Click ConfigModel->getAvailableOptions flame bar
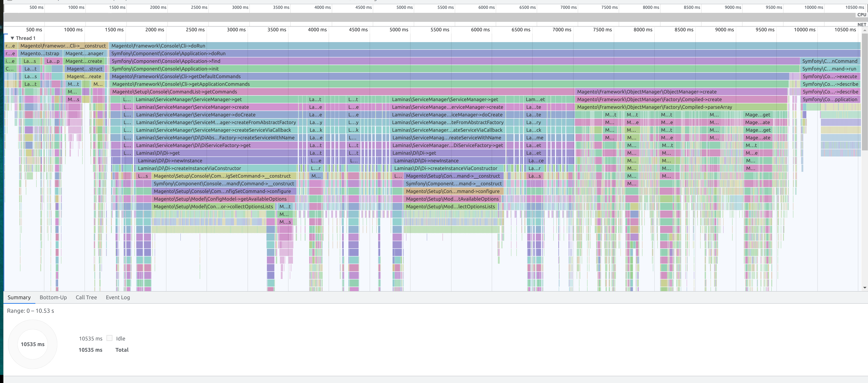The image size is (868, 383). [220, 199]
